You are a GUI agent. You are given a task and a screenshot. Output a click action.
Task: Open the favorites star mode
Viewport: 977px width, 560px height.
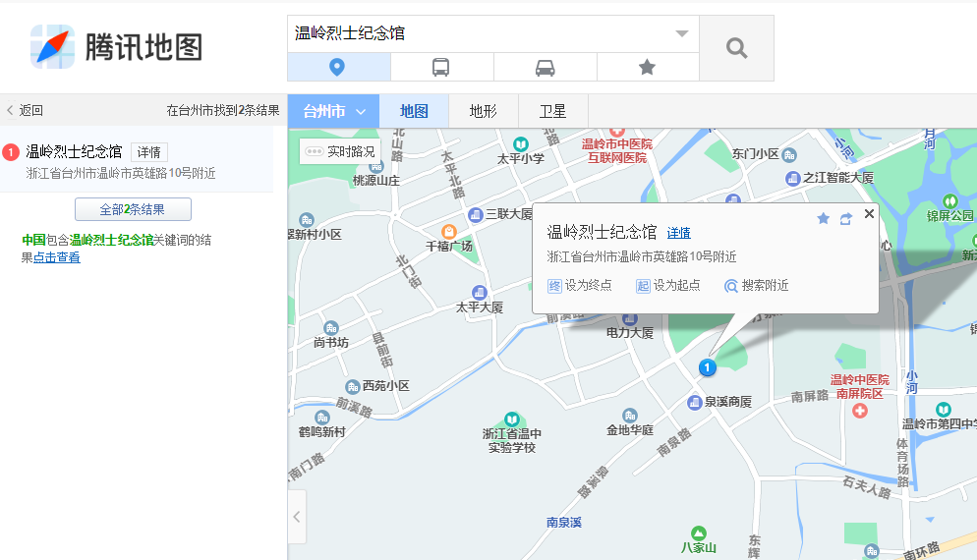(647, 67)
